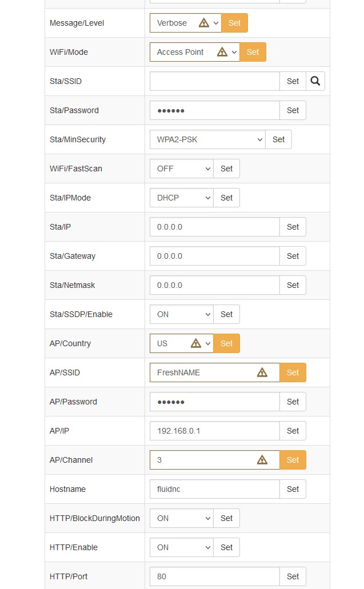364x589 pixels.
Task: Click the Sta/SSID network scan magnifier icon
Action: 315,81
